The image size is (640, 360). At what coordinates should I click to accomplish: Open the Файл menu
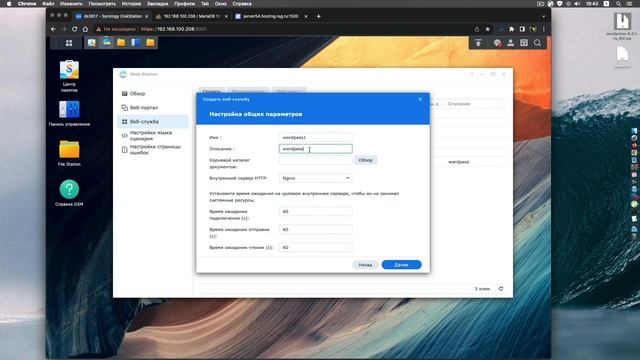click(x=48, y=4)
